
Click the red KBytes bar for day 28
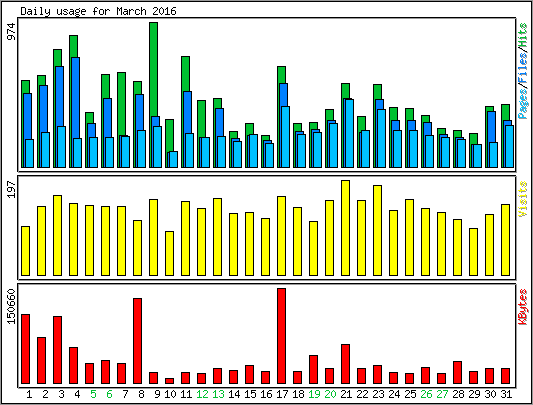coord(457,372)
